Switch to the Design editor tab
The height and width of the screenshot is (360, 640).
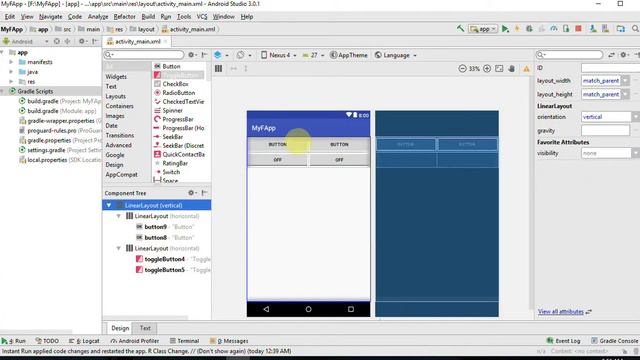(x=120, y=328)
